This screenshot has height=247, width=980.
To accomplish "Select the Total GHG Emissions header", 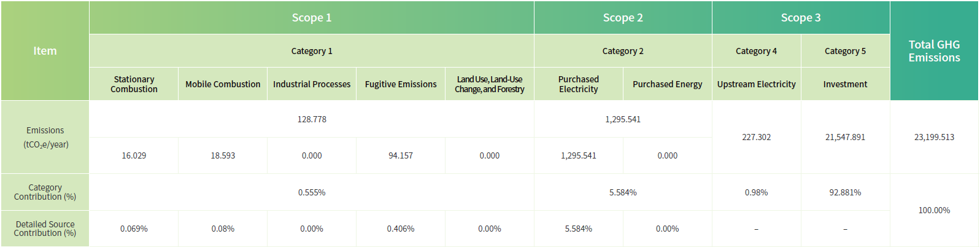I will click(x=934, y=51).
